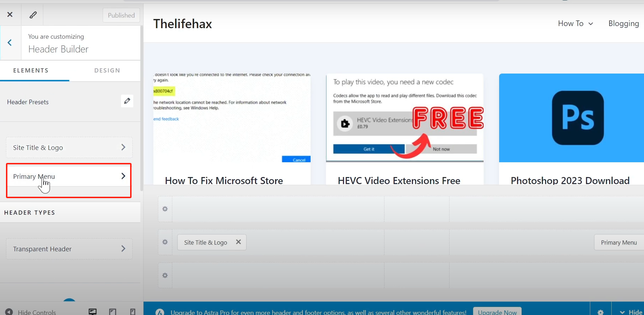This screenshot has width=644, height=315.
Task: Click the Thelifehax site title
Action: (183, 24)
